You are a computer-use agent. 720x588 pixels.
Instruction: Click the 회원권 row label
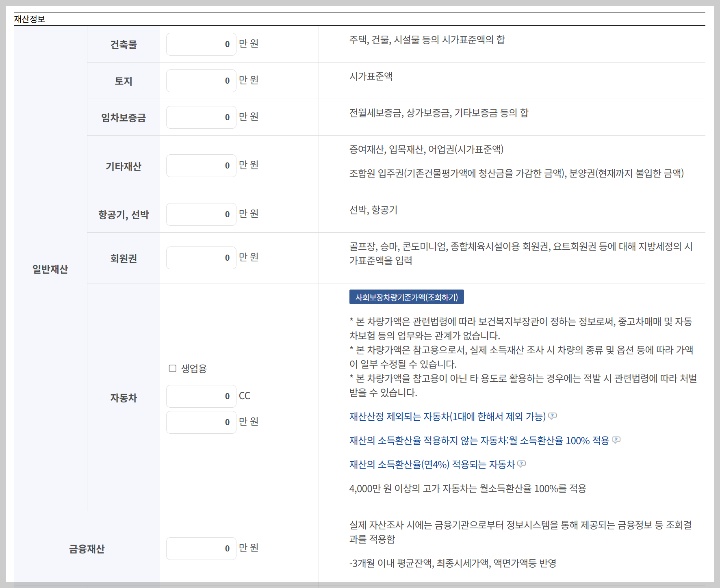tap(124, 259)
